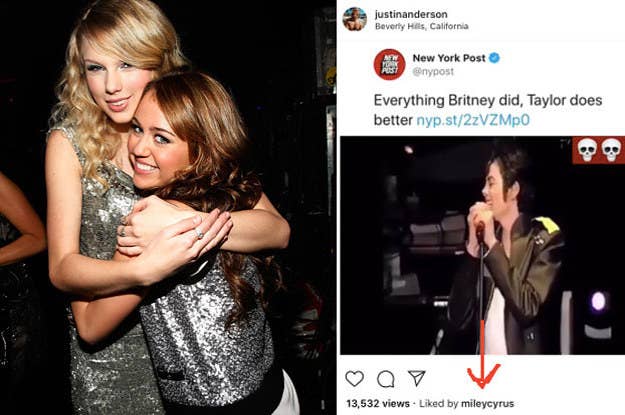The width and height of the screenshot is (625, 415).
Task: Click the New York Post account name
Action: click(x=449, y=58)
